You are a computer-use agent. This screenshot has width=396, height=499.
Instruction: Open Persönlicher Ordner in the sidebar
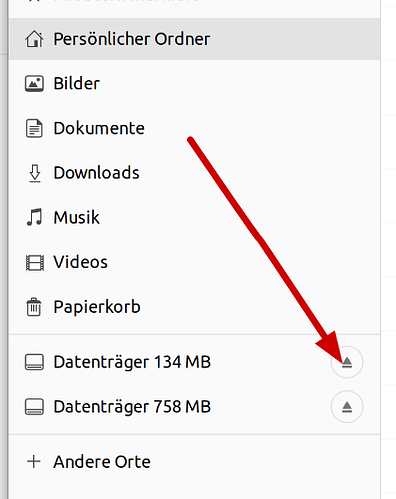[195, 39]
